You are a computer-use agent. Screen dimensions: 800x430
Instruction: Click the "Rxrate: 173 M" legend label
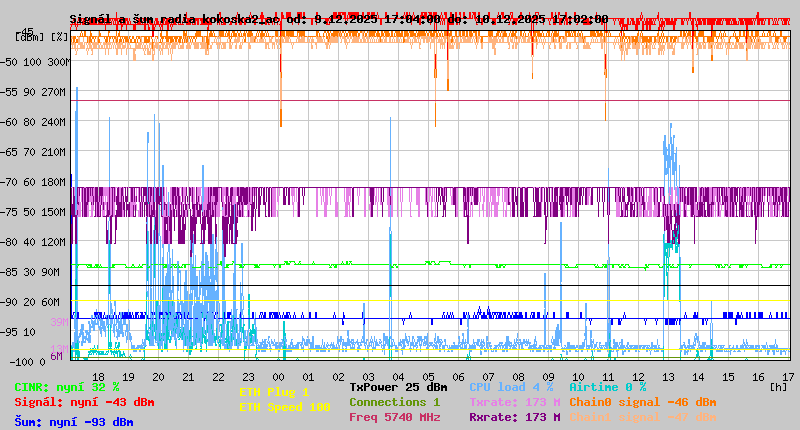coord(515,417)
